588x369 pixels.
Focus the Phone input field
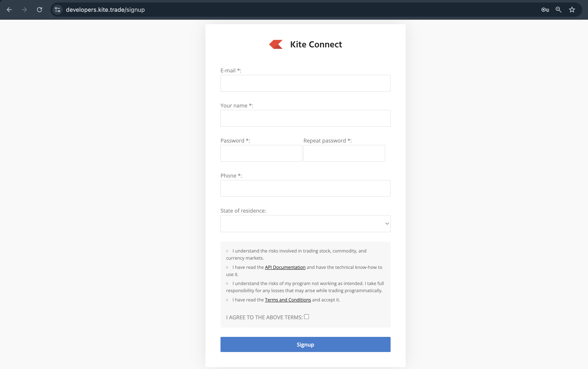306,188
